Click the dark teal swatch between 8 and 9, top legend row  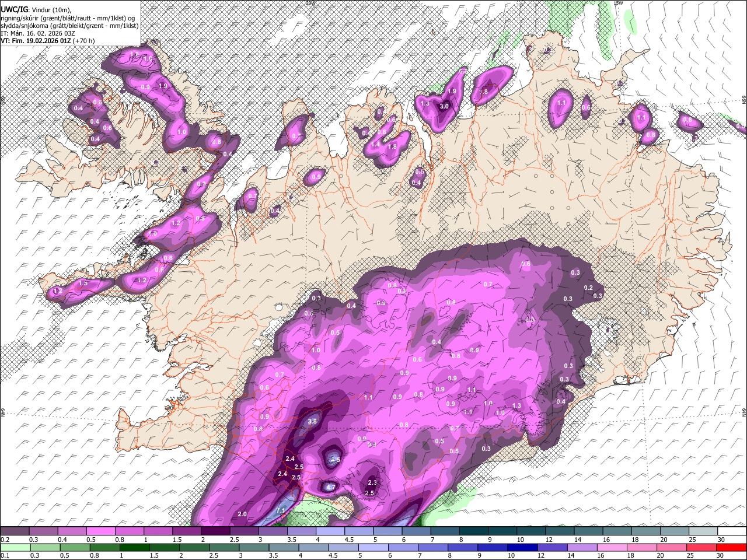pyautogui.click(x=473, y=531)
